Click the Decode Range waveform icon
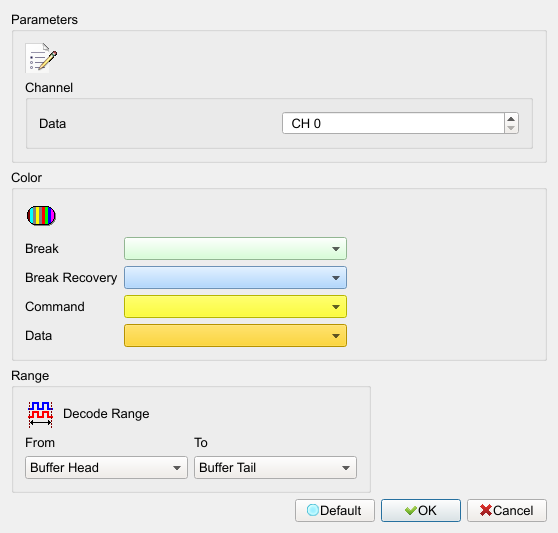 41,414
